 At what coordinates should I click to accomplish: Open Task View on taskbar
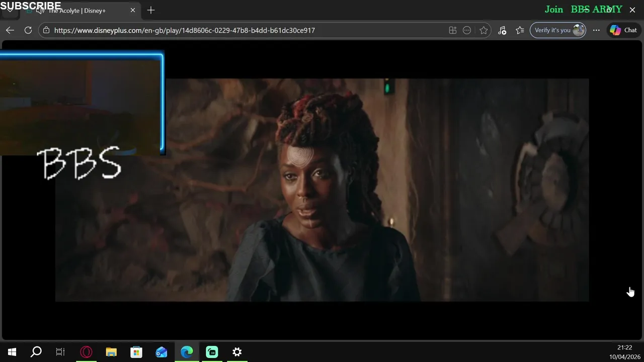pos(60,352)
